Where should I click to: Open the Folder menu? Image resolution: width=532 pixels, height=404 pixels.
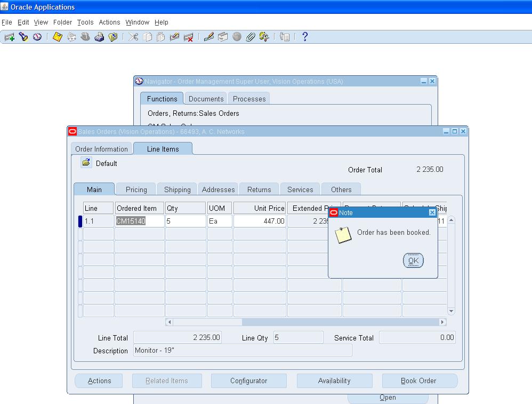pos(62,22)
